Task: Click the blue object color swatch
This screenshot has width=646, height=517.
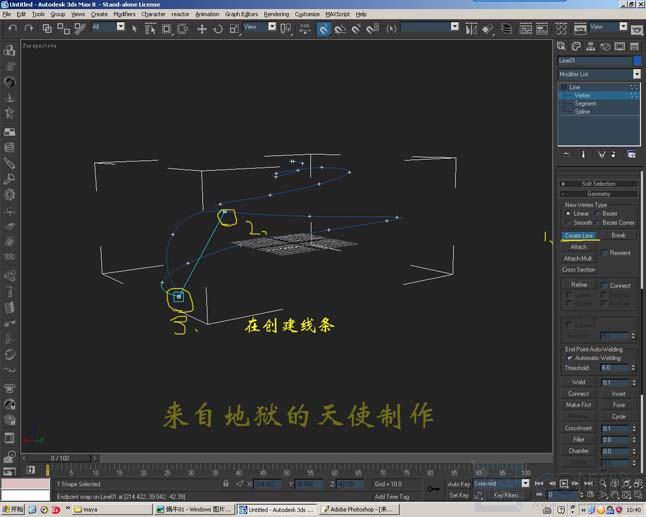Action: click(637, 61)
